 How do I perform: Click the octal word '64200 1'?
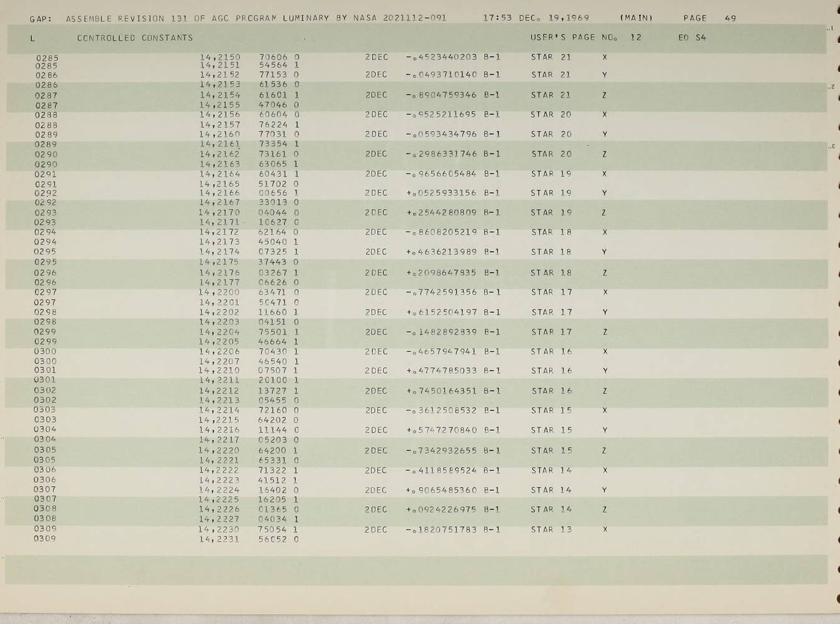click(x=278, y=450)
